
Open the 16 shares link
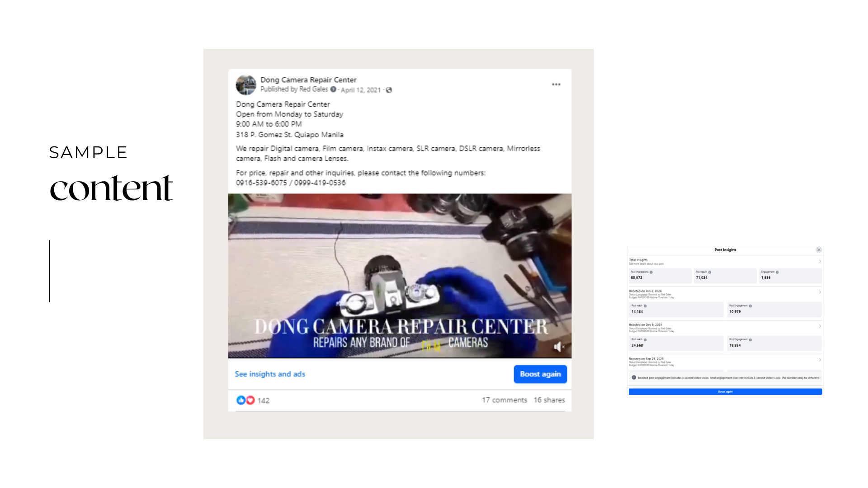[x=549, y=400]
